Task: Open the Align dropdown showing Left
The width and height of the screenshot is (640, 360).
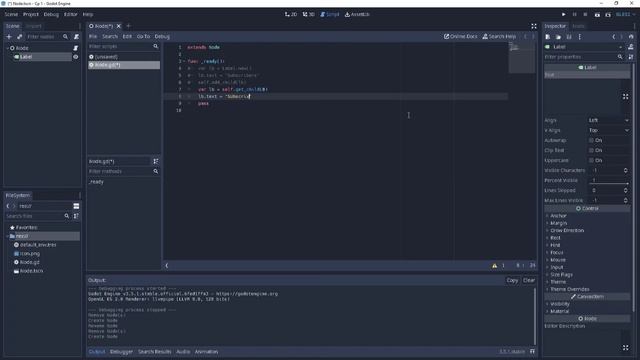Action: pyautogui.click(x=609, y=120)
